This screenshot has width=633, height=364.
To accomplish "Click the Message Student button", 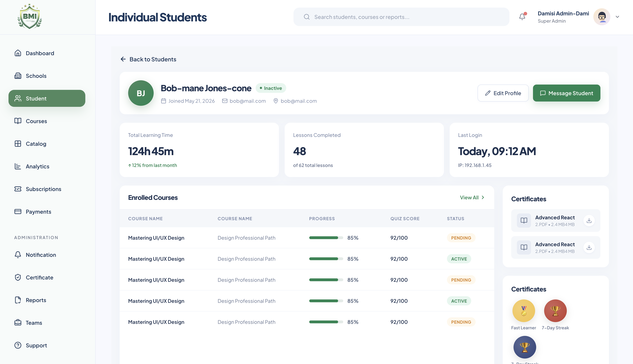I will pyautogui.click(x=566, y=93).
